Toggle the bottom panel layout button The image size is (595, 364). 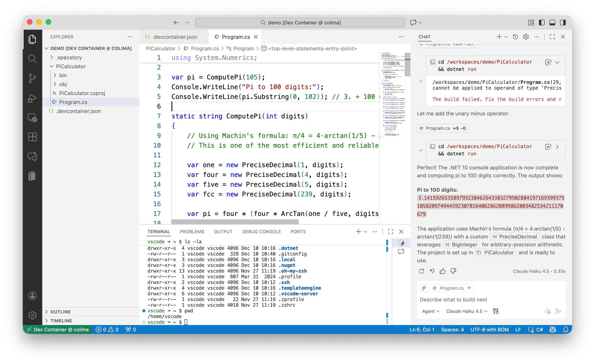[552, 22]
